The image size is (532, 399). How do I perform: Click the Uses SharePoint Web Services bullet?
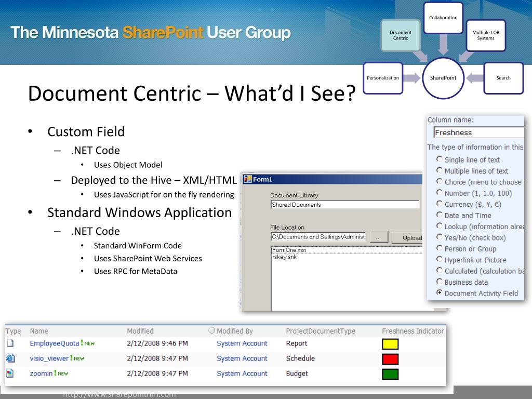tap(148, 259)
